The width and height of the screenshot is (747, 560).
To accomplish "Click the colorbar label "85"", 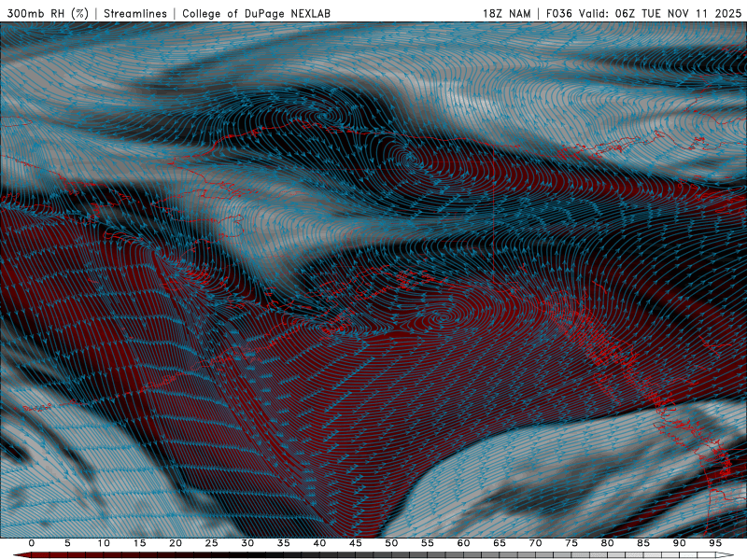I will coord(643,543).
